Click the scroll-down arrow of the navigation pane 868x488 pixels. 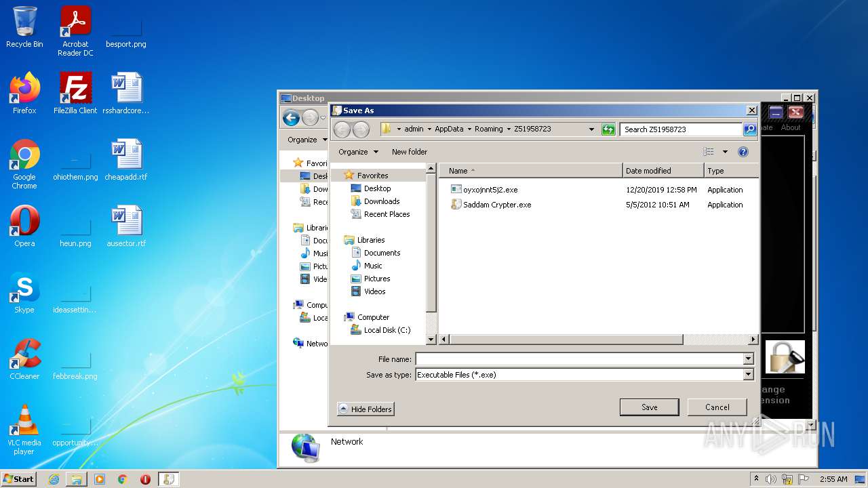click(x=431, y=340)
